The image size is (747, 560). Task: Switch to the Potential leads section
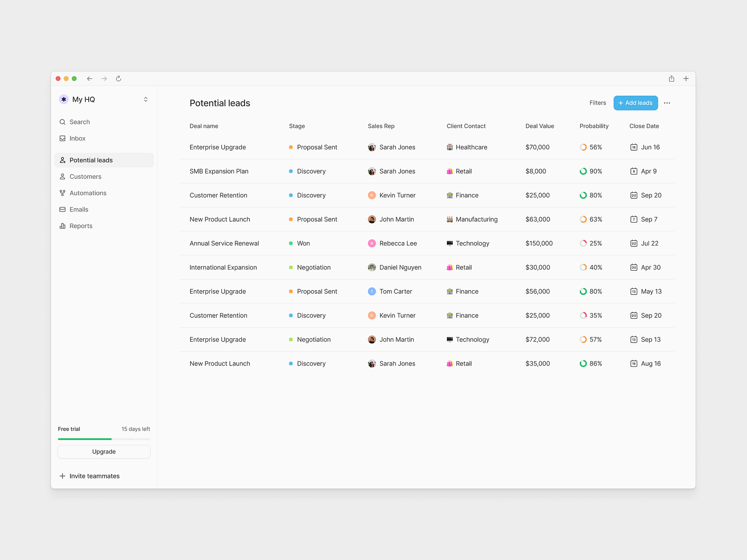coord(91,160)
